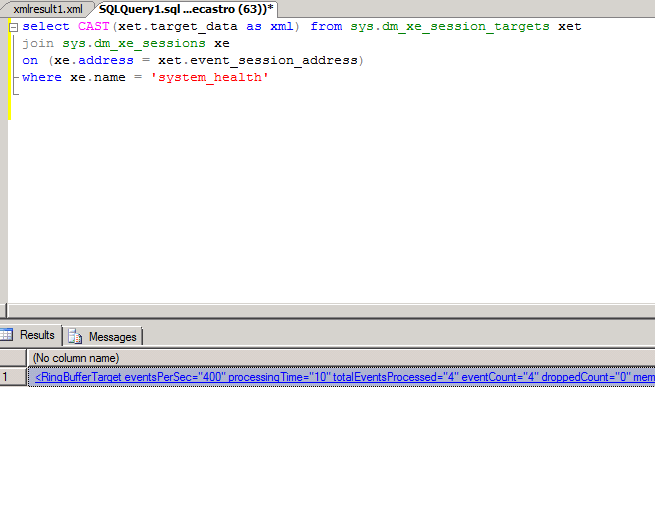Open the Results tab
This screenshot has height=523, width=655.
pos(30,335)
